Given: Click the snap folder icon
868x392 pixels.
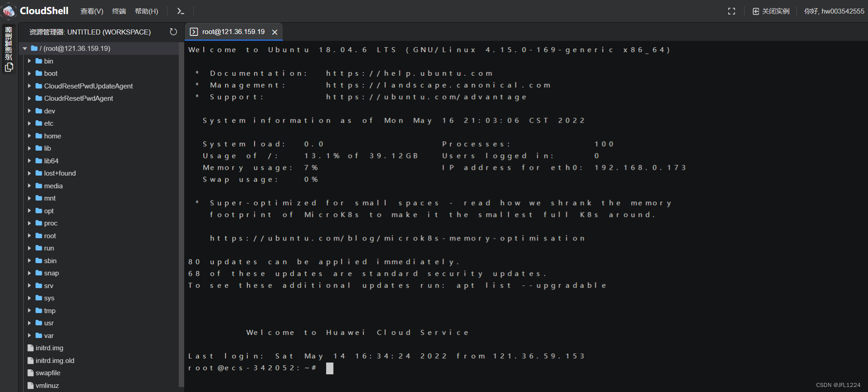Looking at the screenshot, I should click(39, 273).
